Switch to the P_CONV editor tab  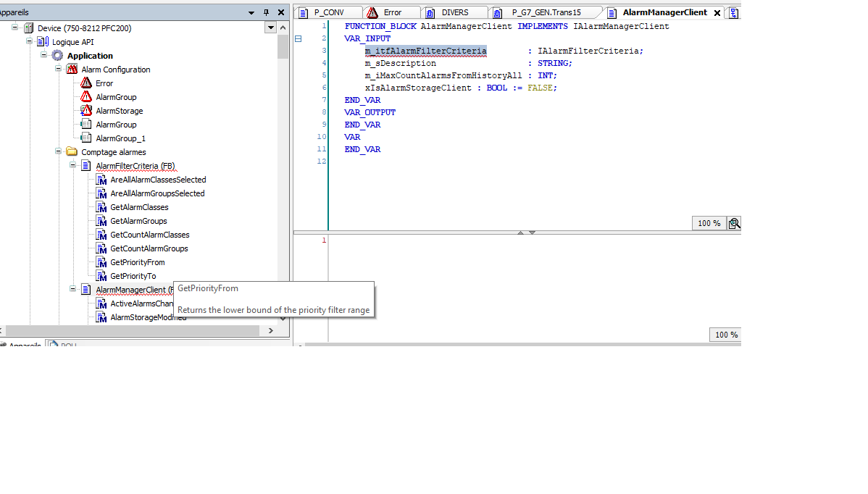pos(328,12)
